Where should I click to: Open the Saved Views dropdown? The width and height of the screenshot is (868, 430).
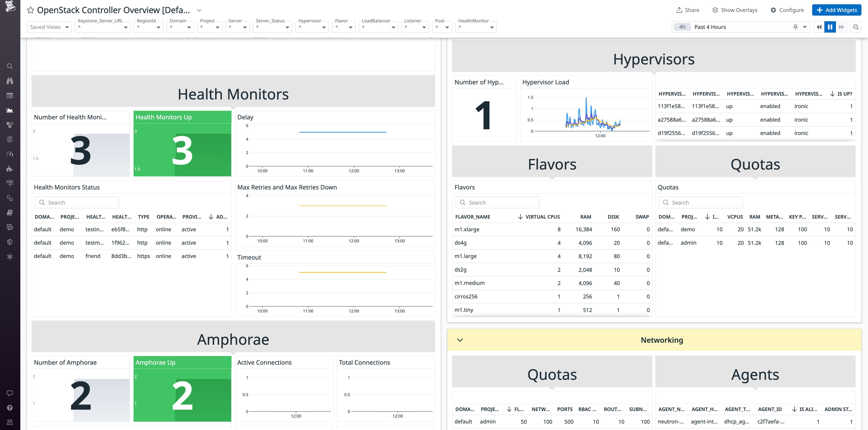(49, 27)
